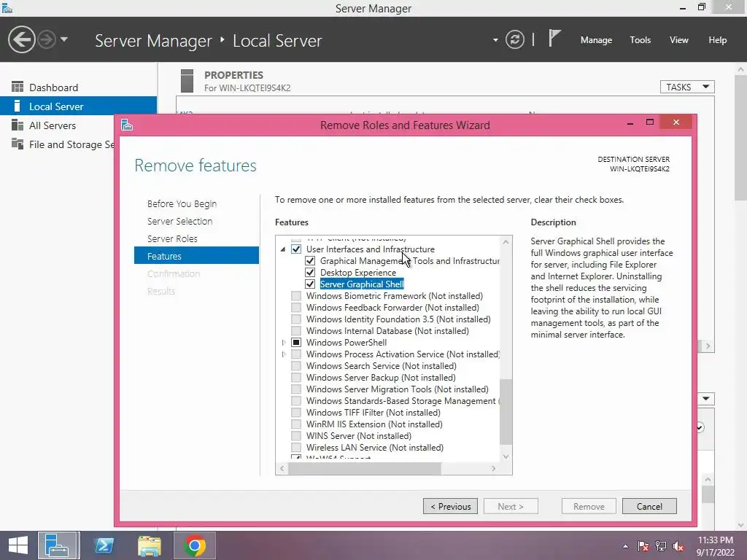Open Google Chrome from taskbar
Image resolution: width=747 pixels, height=560 pixels.
(x=194, y=545)
